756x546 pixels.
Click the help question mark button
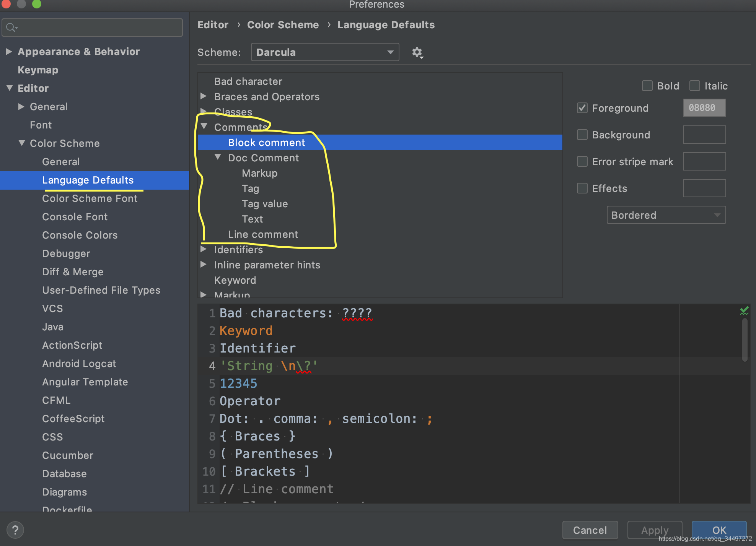(15, 530)
